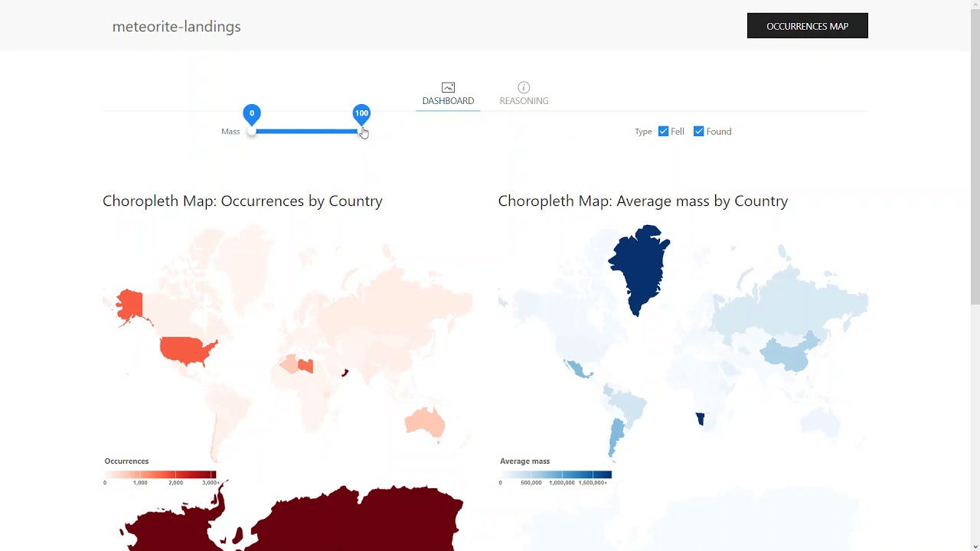Select Namibia on the average mass map
Screen dimensions: 980x551
[700, 419]
